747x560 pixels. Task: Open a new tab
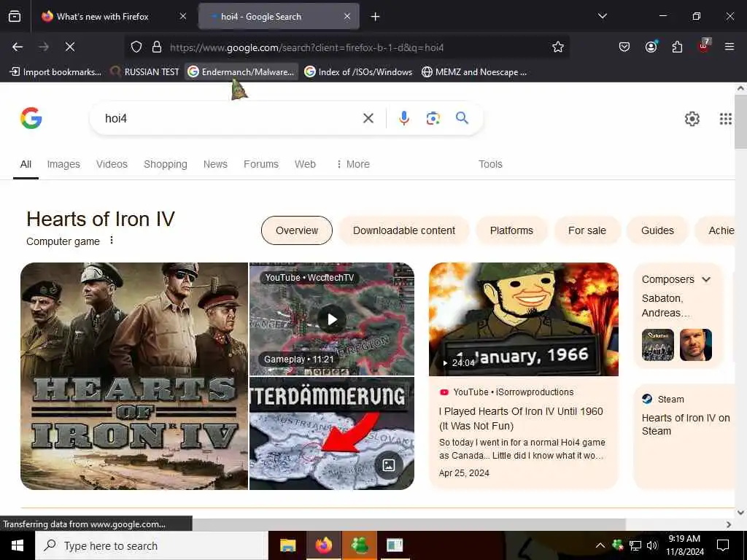376,17
